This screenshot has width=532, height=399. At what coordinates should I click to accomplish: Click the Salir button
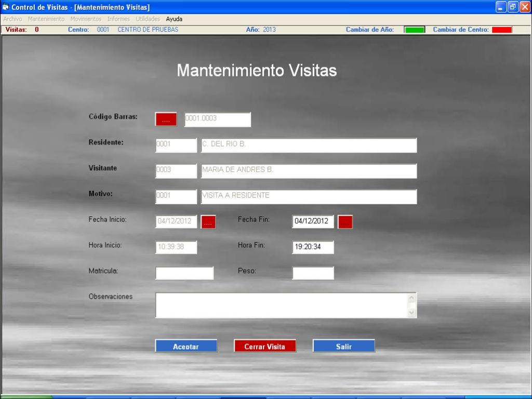pyautogui.click(x=343, y=346)
